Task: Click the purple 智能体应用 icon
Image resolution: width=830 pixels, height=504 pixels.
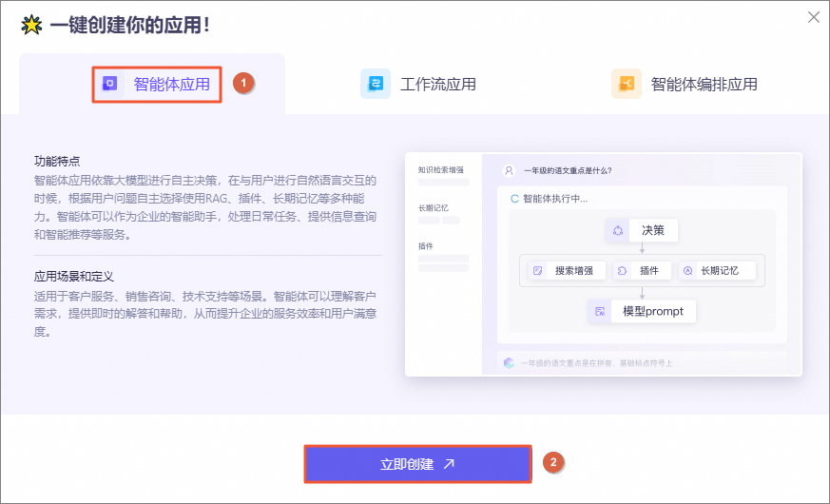Action: pyautogui.click(x=109, y=84)
